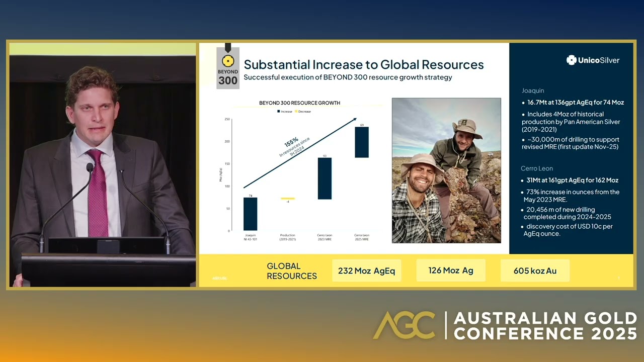644x362 pixels.
Task: Click the speaker video feed
Action: [103, 165]
